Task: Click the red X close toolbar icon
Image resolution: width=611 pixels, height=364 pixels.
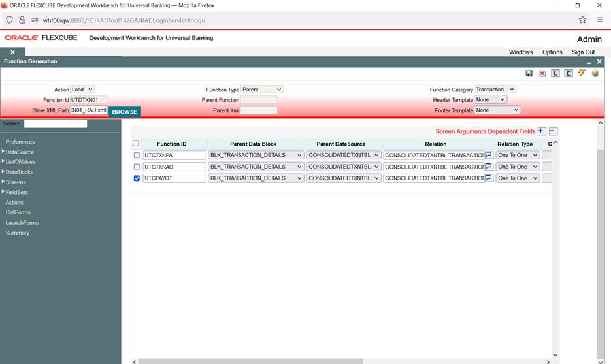Action: point(542,73)
